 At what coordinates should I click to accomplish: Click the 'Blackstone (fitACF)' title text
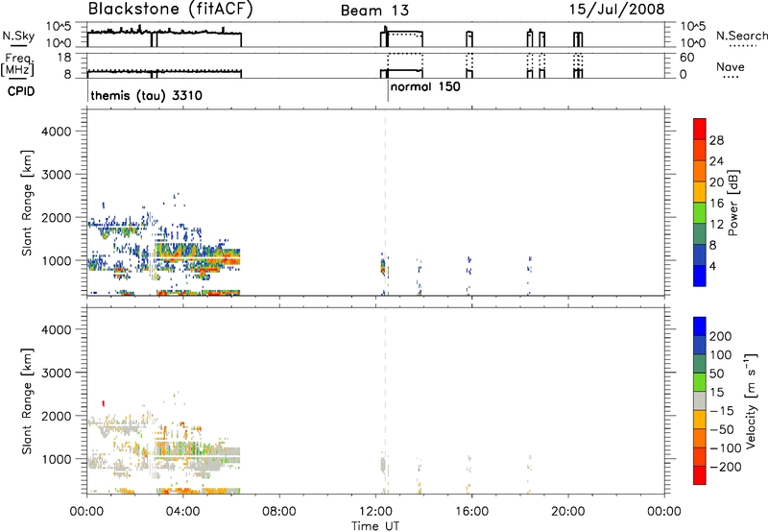pos(171,10)
